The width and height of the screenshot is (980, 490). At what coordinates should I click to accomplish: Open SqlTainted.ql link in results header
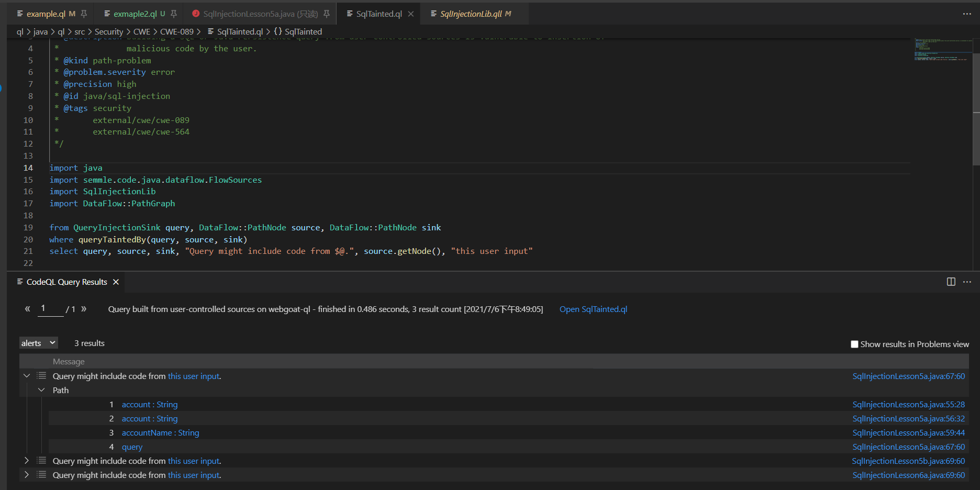pyautogui.click(x=593, y=309)
